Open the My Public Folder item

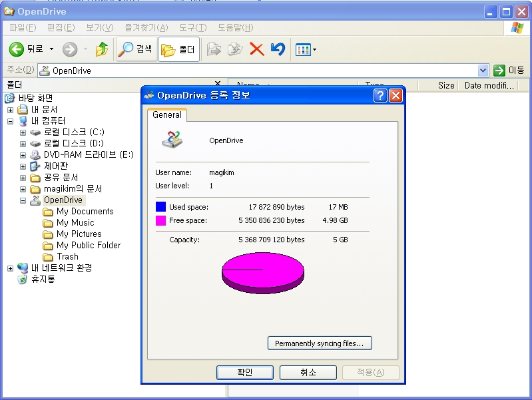point(89,245)
